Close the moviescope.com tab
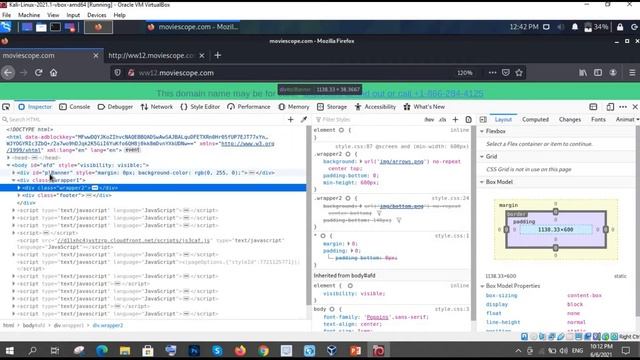Viewport: 640px width, 360px height. (x=96, y=56)
